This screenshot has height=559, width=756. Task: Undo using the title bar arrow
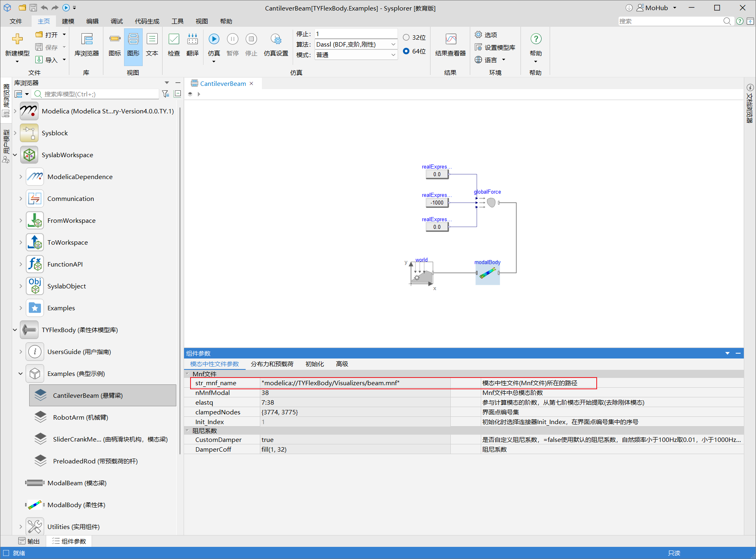point(44,8)
